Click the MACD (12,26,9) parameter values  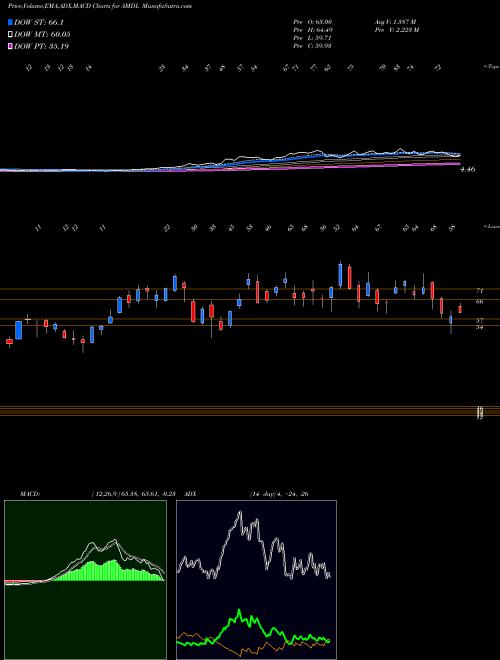pyautogui.click(x=136, y=494)
